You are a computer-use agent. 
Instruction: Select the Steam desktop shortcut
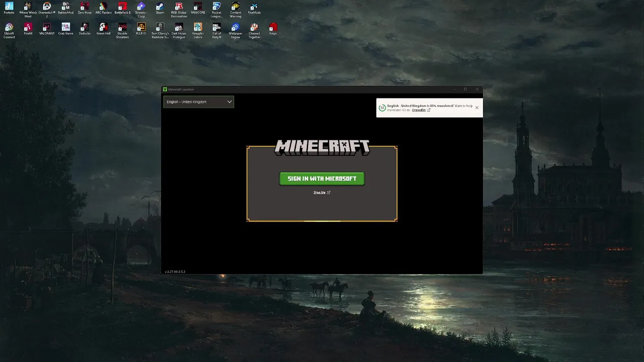160,8
